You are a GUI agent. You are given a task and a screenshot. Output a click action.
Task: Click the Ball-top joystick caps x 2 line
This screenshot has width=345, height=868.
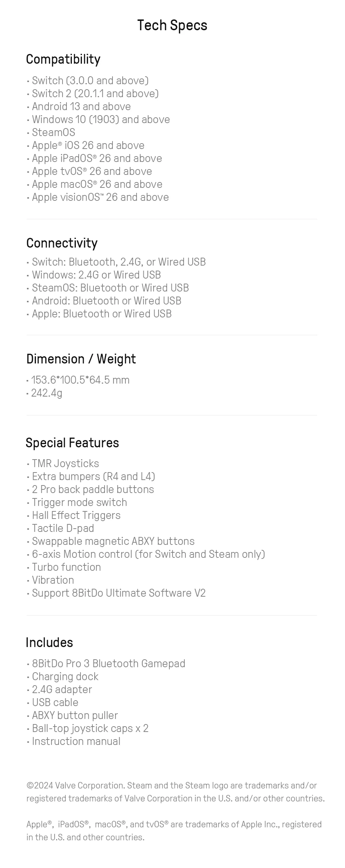click(90, 728)
